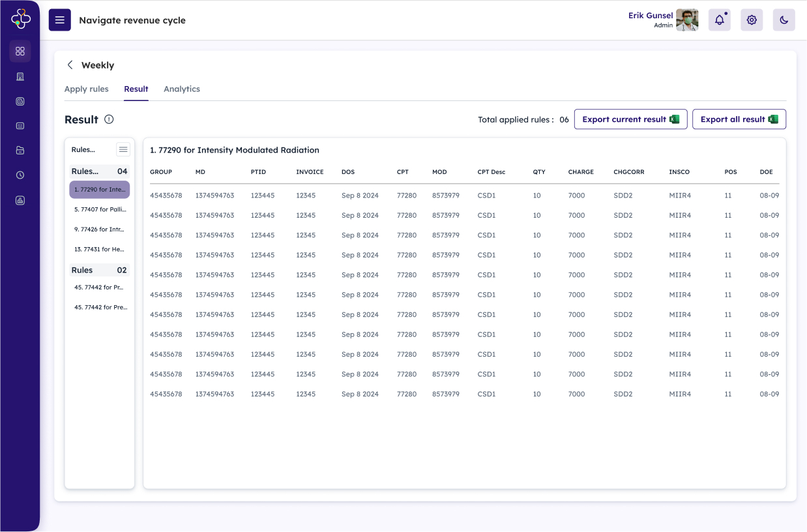The width and height of the screenshot is (807, 532).
Task: Go back using arrow beside Weekly
Action: point(70,65)
